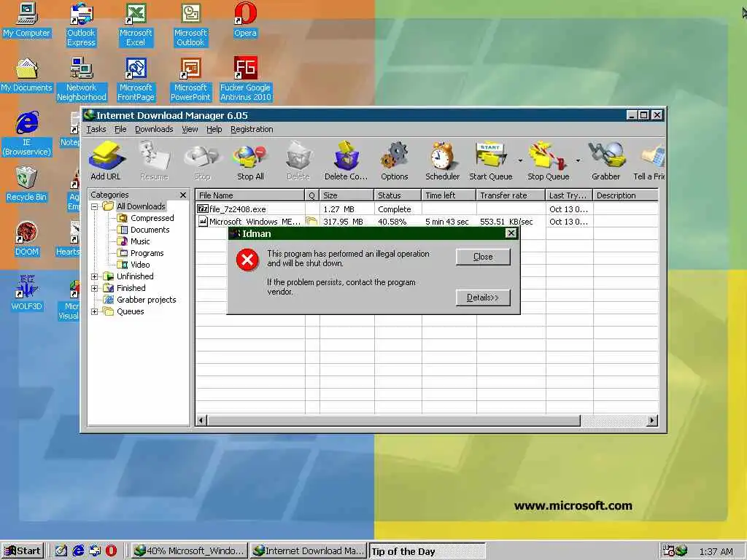Select file_7z2408.exe download row
This screenshot has width=747, height=560.
[426, 209]
